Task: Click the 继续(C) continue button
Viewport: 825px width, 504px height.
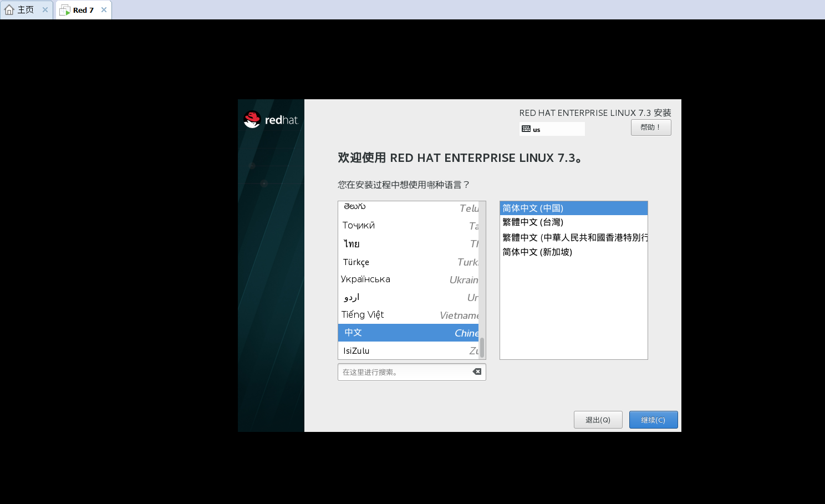Action: (x=654, y=420)
